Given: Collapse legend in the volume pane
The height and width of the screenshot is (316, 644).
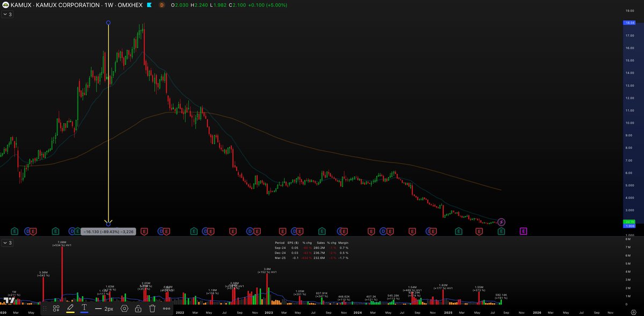Looking at the screenshot, I should click(7, 243).
